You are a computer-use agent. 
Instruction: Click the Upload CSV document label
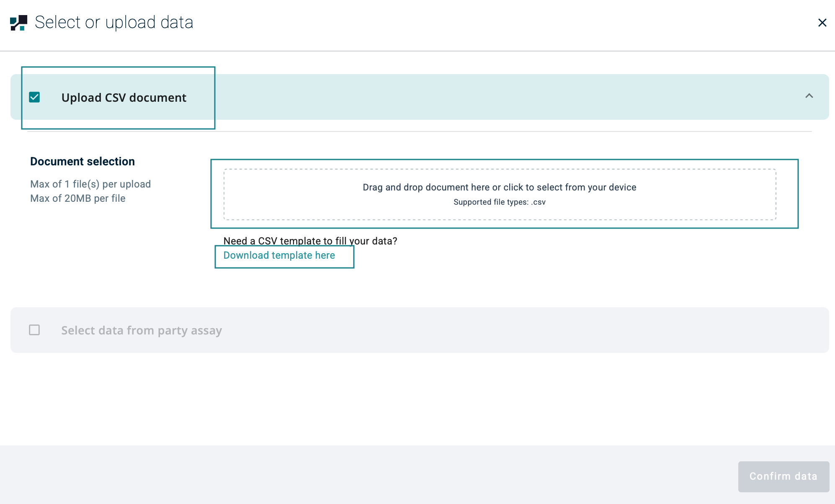coord(124,98)
